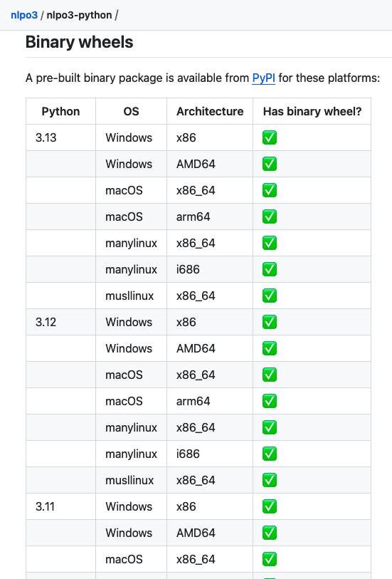Click the check mark for Windows AMD64 under Python 3.13
Screen dimensions: 392x579
pyautogui.click(x=270, y=164)
